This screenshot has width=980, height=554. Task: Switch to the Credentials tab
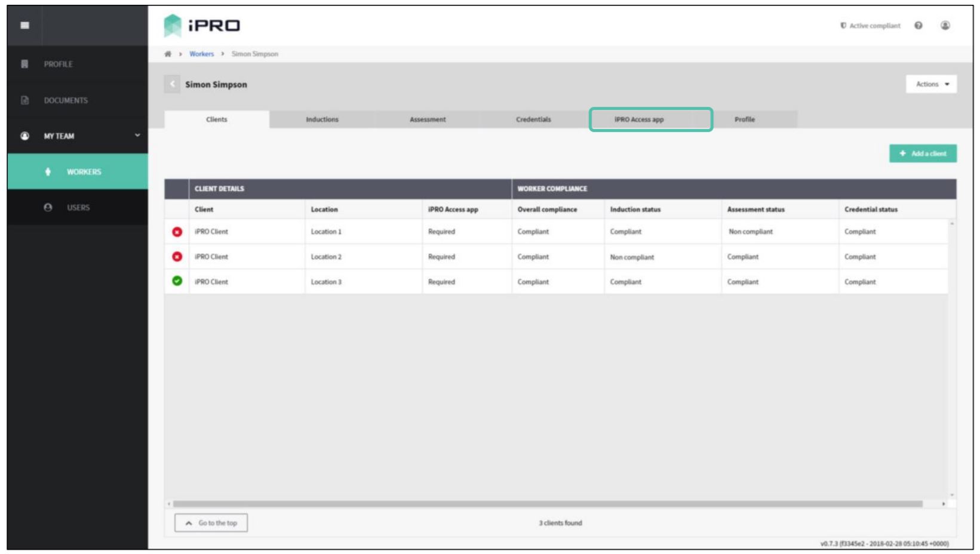(x=533, y=119)
